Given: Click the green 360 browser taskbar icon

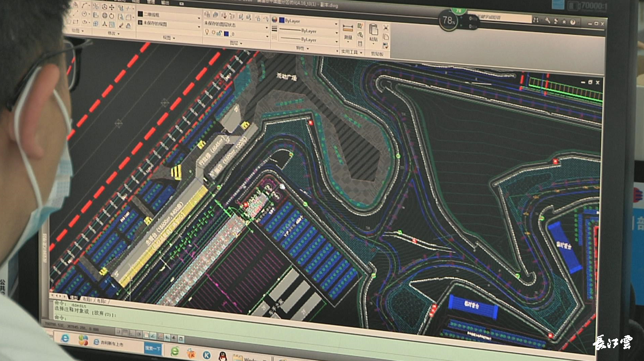Looking at the screenshot, I should pyautogui.click(x=175, y=351).
